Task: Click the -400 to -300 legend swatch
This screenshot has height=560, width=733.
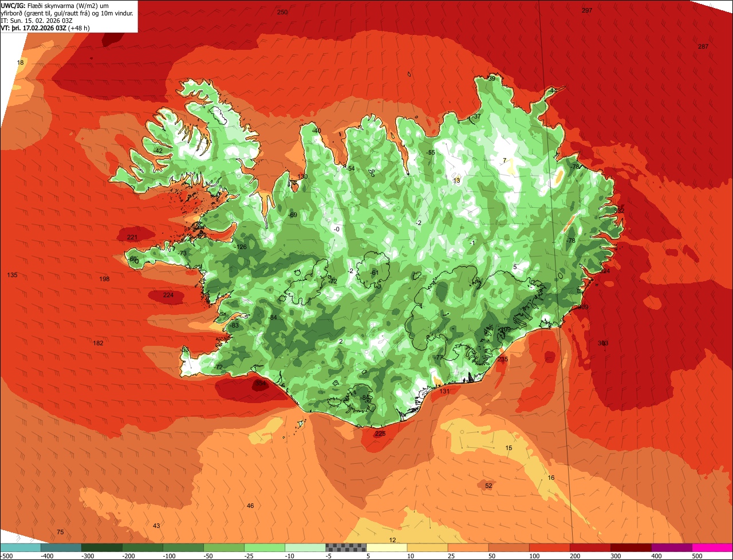Action: tap(61, 547)
